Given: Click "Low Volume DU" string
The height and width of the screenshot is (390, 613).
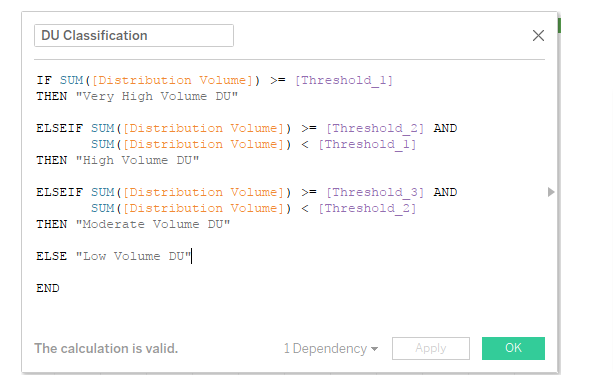Looking at the screenshot, I should [x=133, y=256].
